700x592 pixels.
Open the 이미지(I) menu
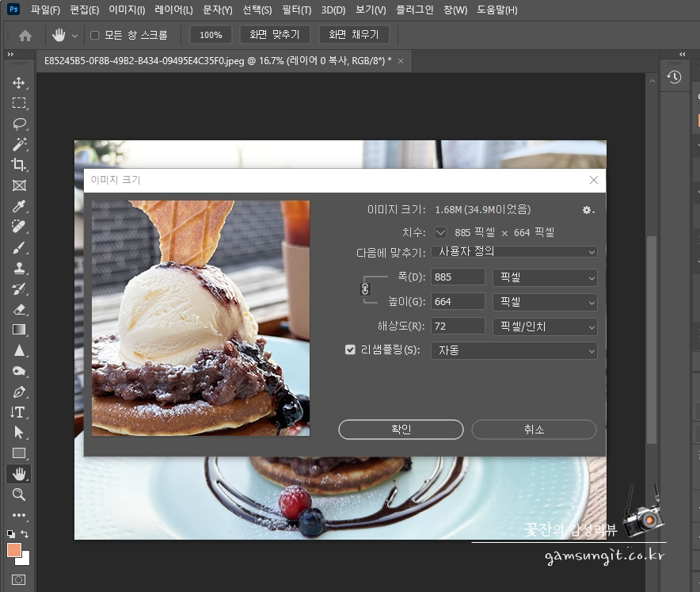127,10
